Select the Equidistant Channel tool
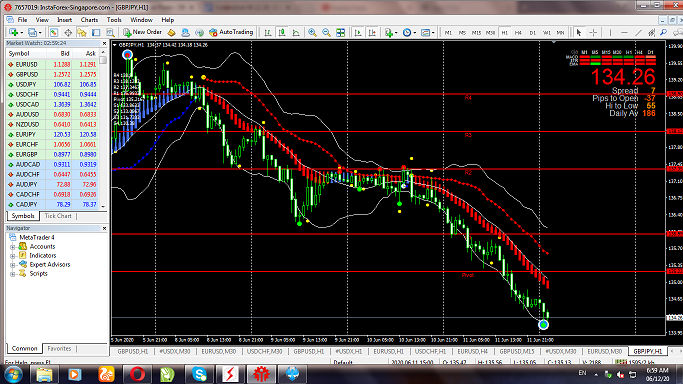 click(652, 32)
